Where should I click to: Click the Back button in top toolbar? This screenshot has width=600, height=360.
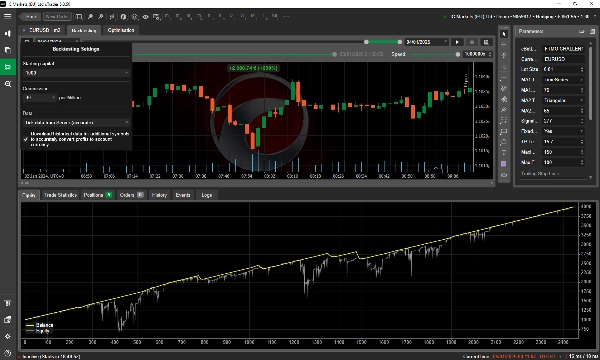pyautogui.click(x=30, y=17)
